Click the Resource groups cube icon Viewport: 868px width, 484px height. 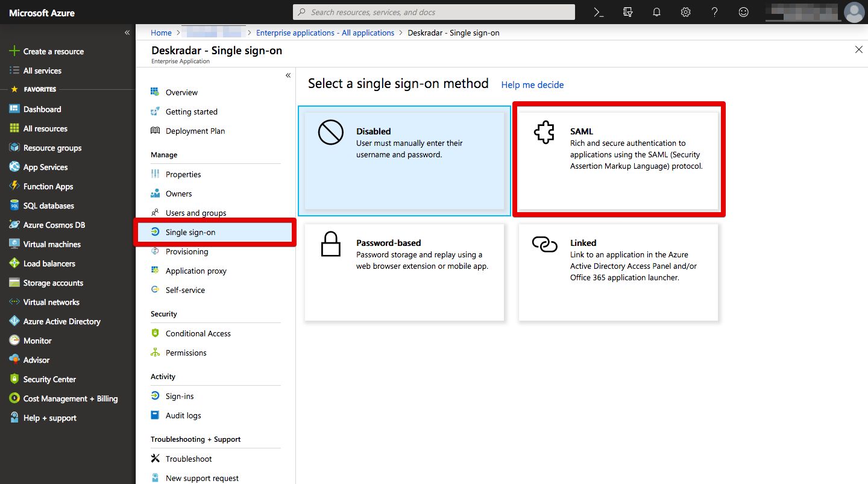click(14, 148)
